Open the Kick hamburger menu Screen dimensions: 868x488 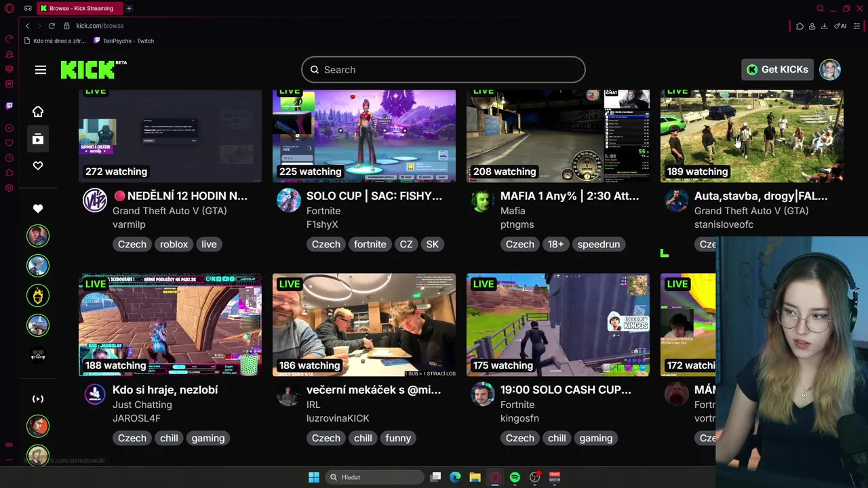click(41, 70)
